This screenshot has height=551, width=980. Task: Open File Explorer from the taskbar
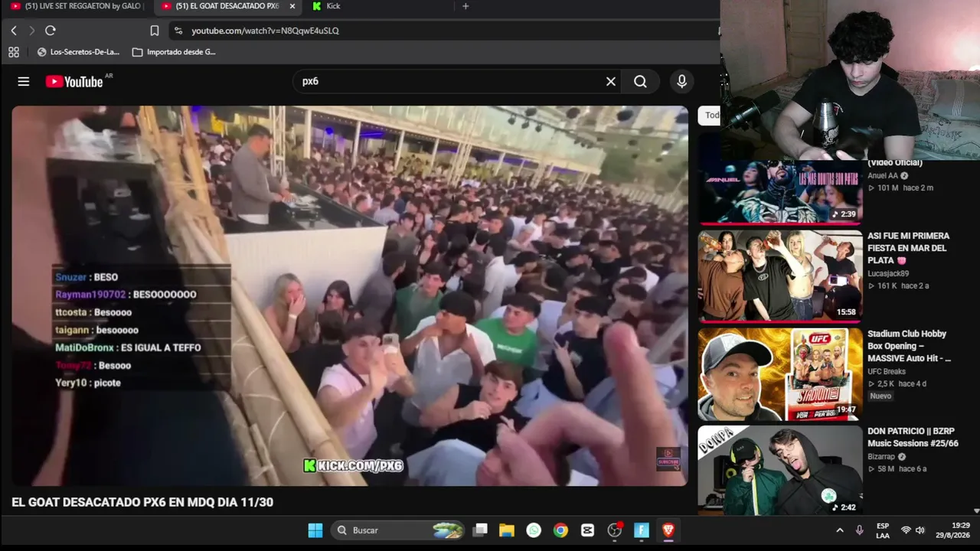[507, 530]
